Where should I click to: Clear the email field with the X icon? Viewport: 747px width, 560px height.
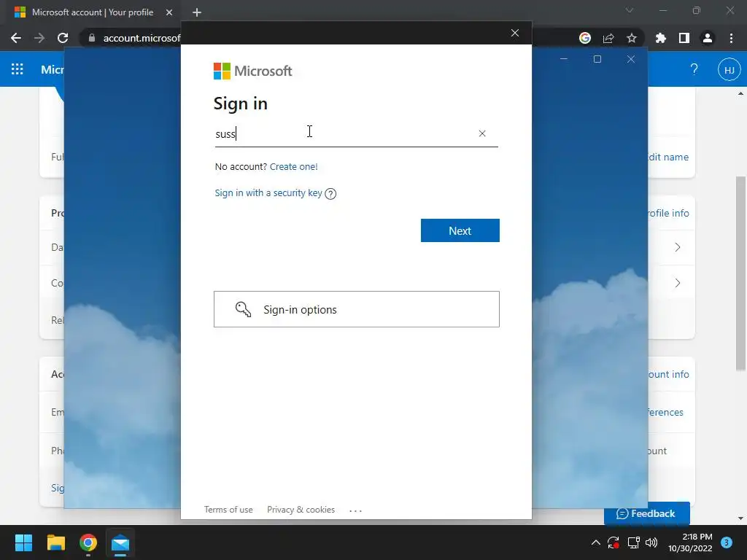pyautogui.click(x=482, y=133)
